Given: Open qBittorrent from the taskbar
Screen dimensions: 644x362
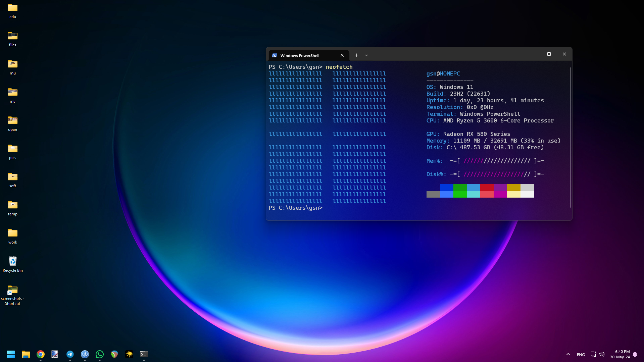Looking at the screenshot, I should (85, 354).
